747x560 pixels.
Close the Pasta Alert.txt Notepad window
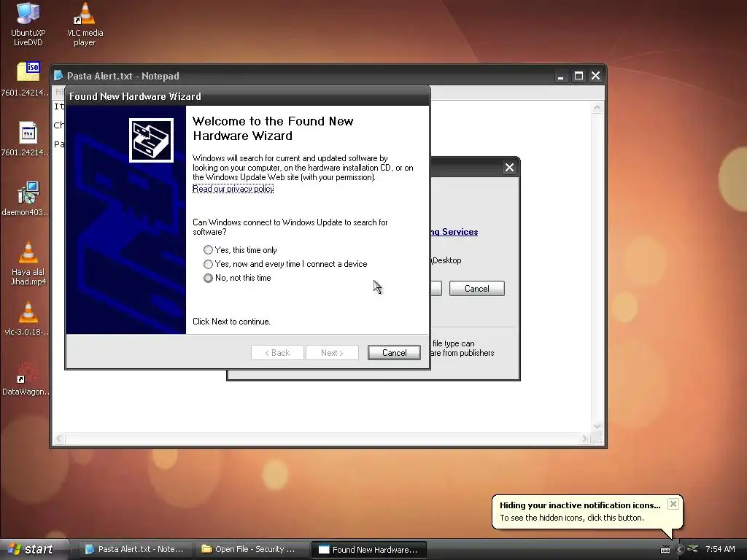click(x=595, y=76)
